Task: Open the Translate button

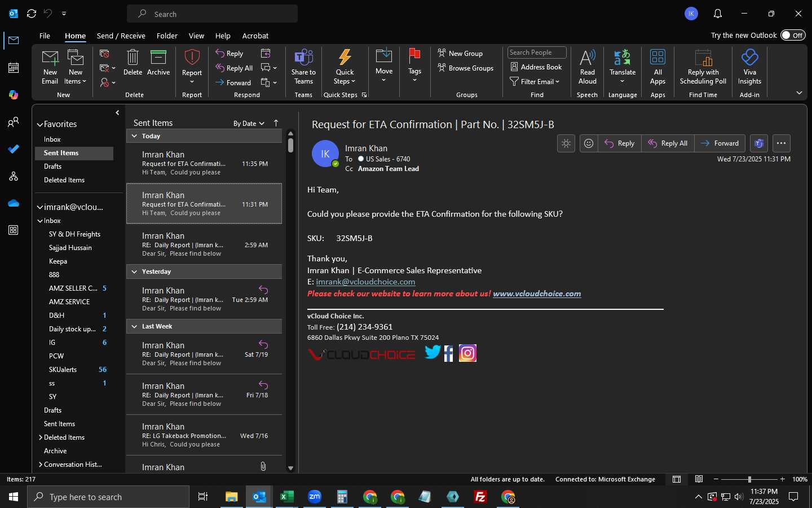Action: tap(623, 67)
